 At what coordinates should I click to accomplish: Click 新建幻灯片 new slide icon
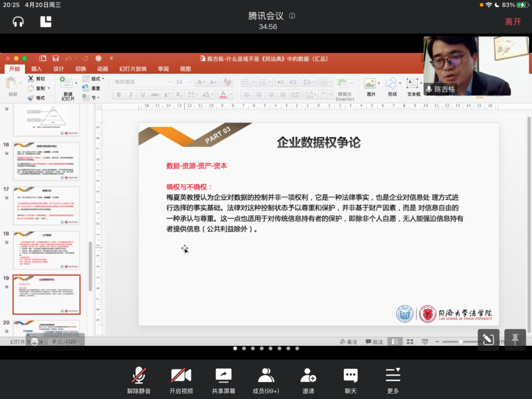[66, 82]
